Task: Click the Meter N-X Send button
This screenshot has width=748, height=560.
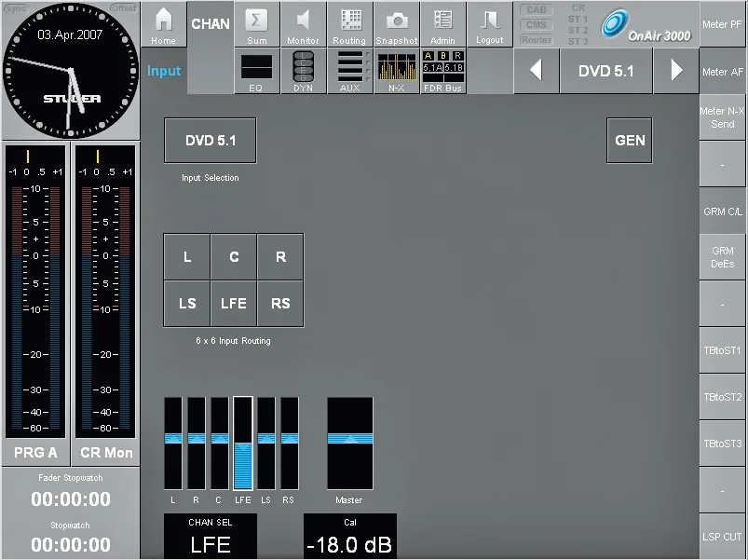Action: pos(722,117)
